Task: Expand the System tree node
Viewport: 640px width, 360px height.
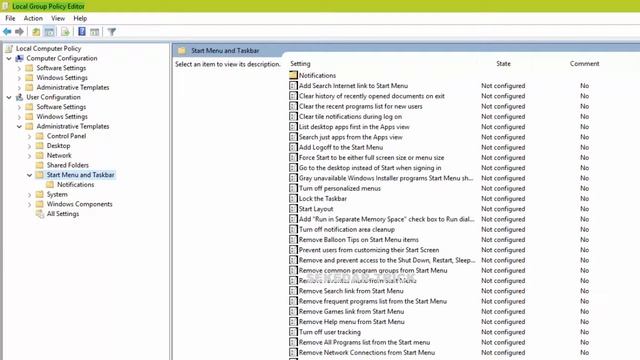Action: (x=29, y=194)
